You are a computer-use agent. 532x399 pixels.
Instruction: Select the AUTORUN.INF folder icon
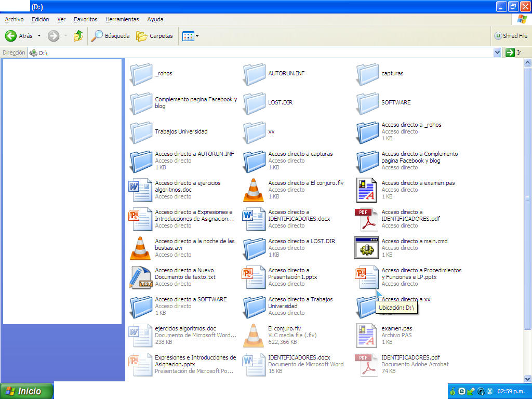(x=254, y=74)
